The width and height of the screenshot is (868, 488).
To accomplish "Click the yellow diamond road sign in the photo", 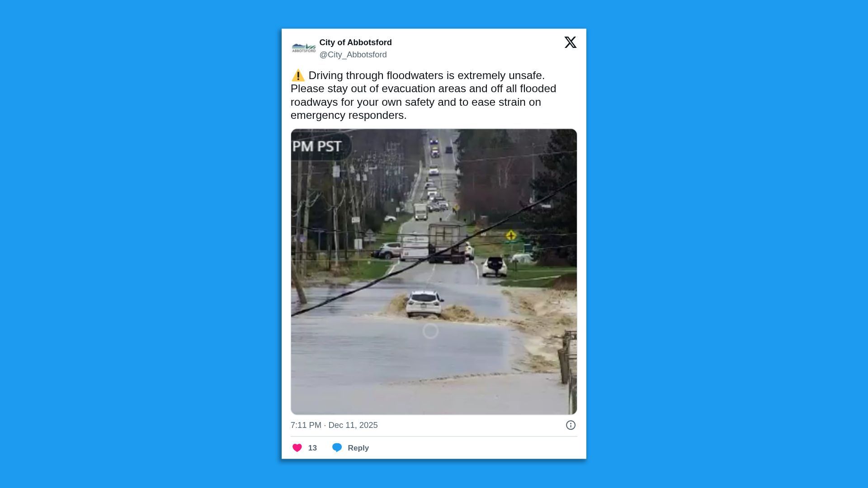I will click(x=511, y=235).
